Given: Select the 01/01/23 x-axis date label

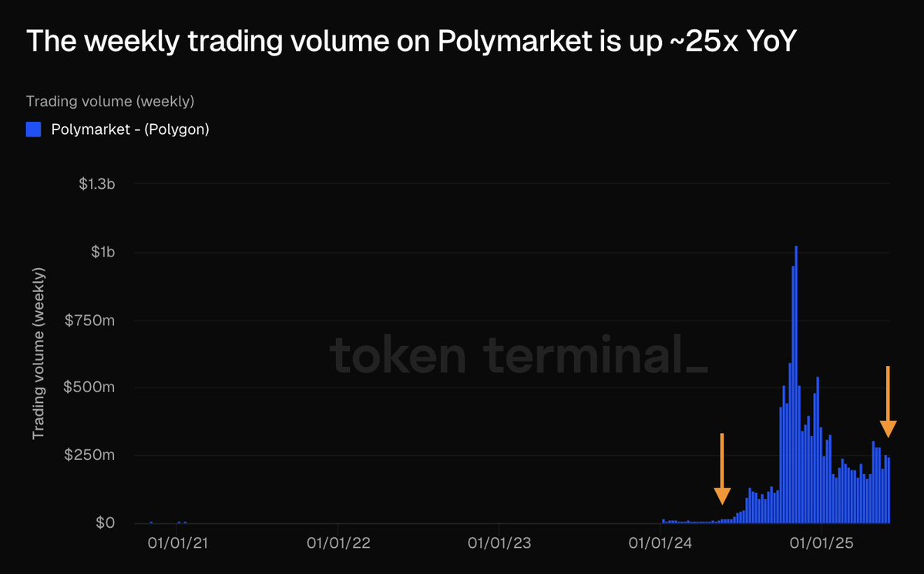Looking at the screenshot, I should tap(499, 543).
